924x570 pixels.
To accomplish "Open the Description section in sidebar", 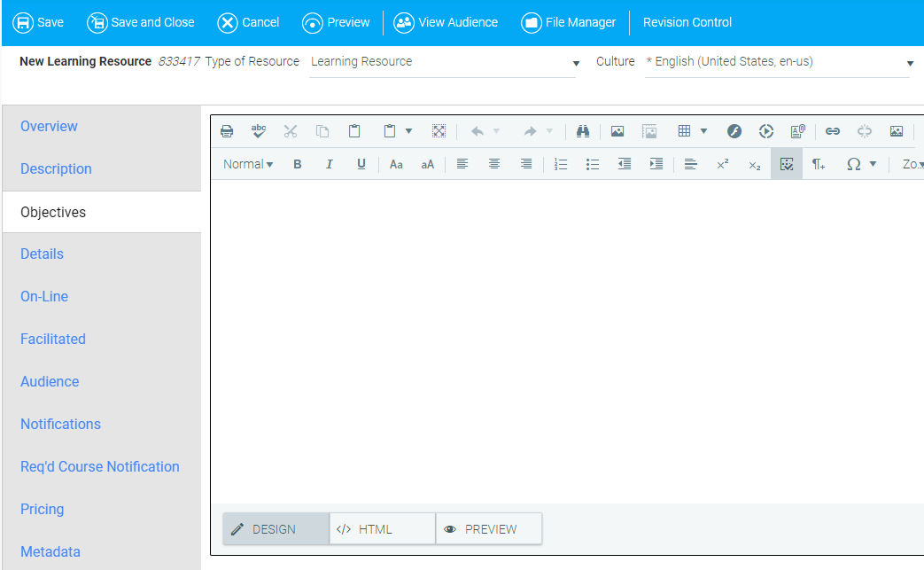I will tap(56, 168).
